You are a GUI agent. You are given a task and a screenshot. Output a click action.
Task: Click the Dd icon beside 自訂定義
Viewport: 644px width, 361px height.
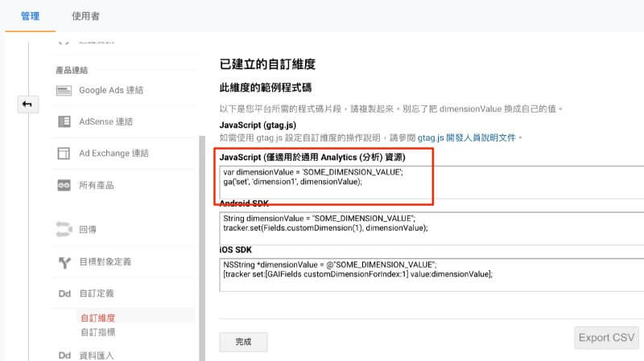pos(64,293)
